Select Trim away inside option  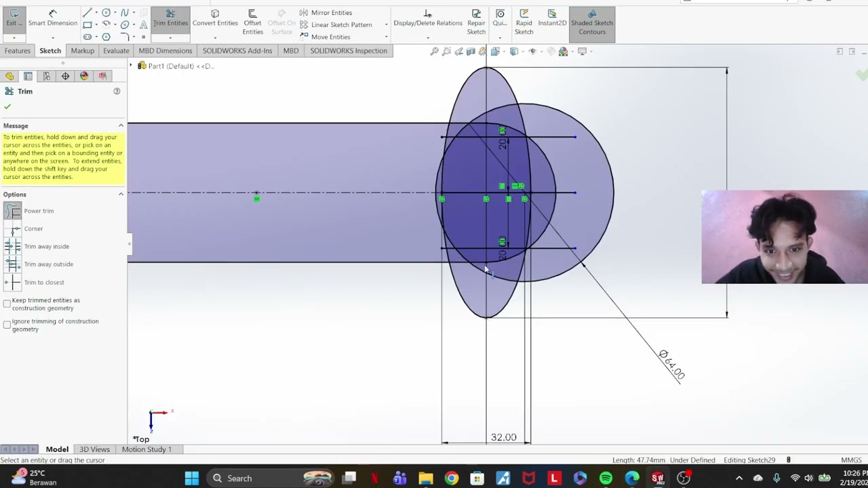pyautogui.click(x=37, y=247)
